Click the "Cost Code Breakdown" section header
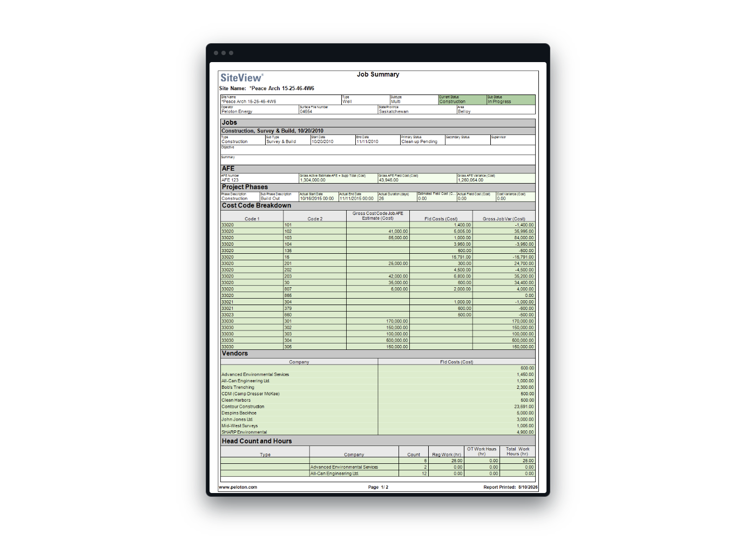This screenshot has width=756, height=540. tap(378, 206)
